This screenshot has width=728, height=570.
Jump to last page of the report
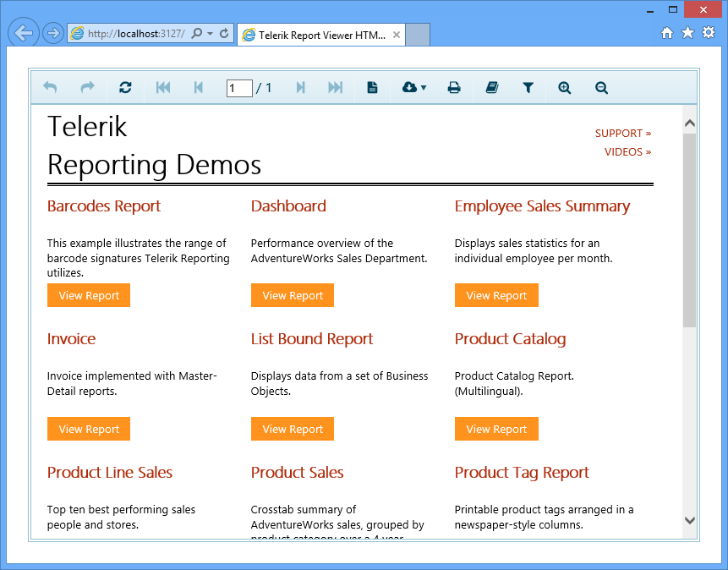point(335,87)
